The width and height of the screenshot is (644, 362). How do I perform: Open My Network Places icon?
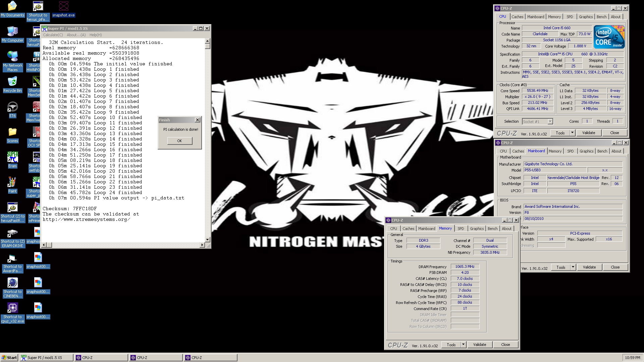[12, 61]
